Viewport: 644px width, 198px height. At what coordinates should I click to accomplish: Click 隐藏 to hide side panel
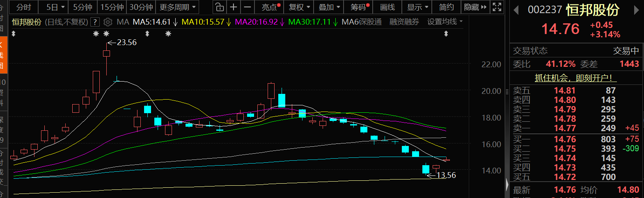point(475,7)
